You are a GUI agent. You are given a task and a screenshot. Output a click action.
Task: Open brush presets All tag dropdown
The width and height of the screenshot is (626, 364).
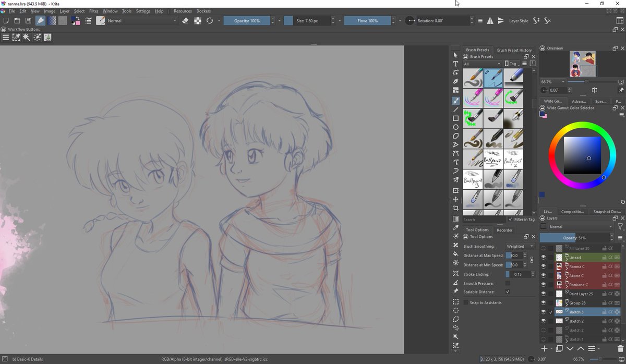click(x=482, y=64)
